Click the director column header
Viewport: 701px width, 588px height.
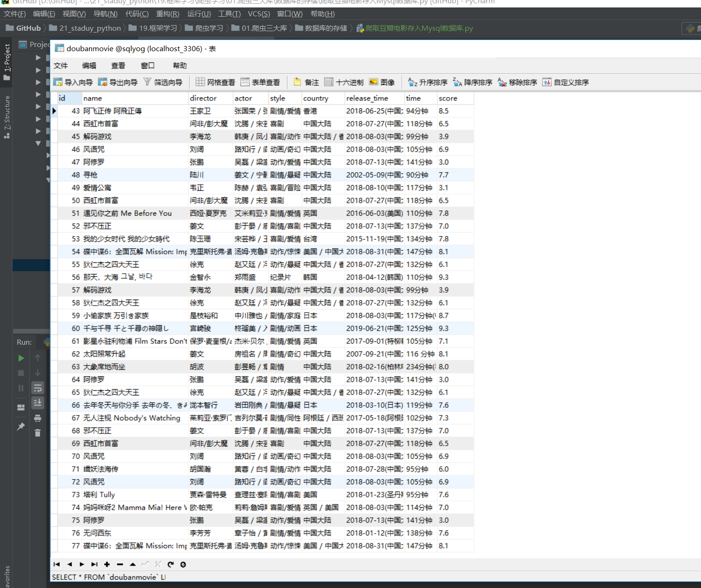pos(211,98)
